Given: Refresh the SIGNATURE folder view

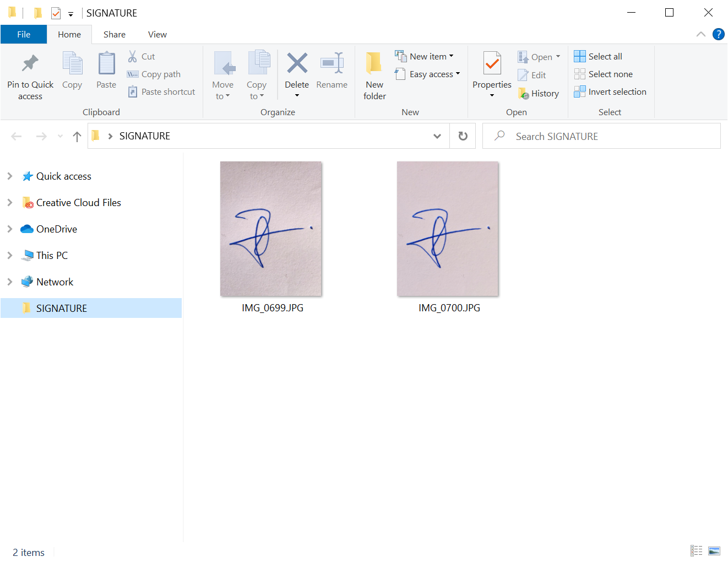Looking at the screenshot, I should (x=463, y=136).
